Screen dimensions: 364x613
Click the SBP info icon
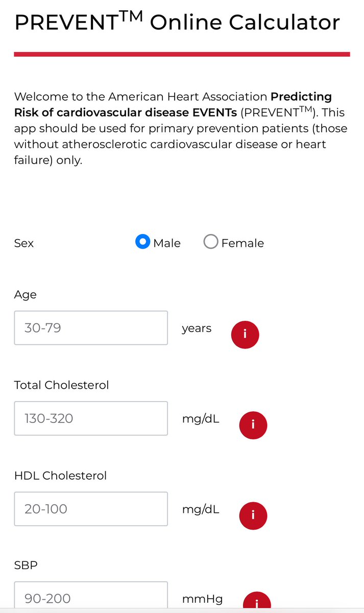(256, 602)
